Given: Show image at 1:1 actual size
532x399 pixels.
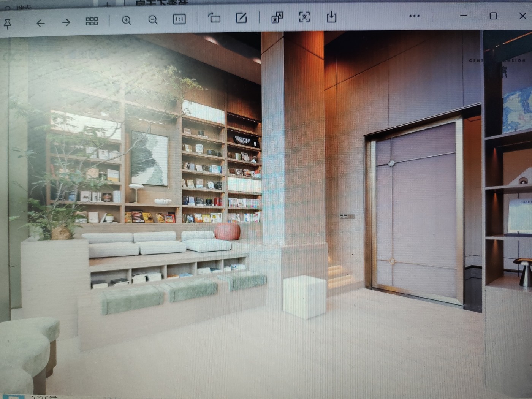Looking at the screenshot, I should (179, 19).
